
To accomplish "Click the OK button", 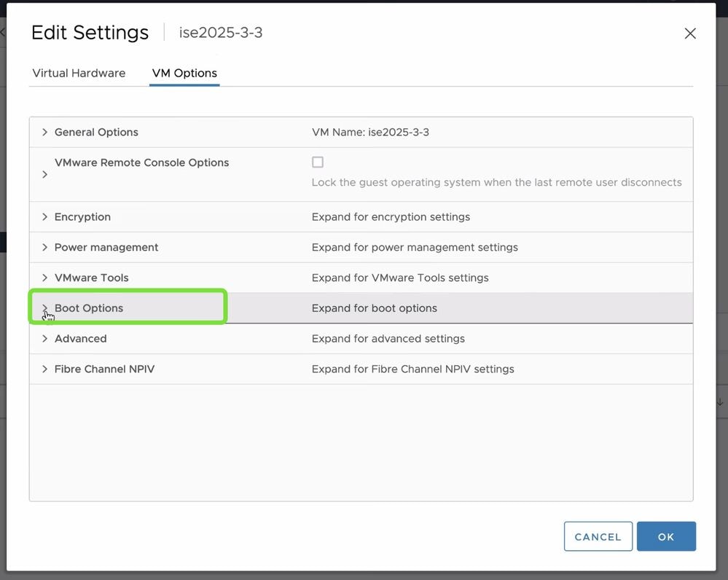I will [666, 536].
